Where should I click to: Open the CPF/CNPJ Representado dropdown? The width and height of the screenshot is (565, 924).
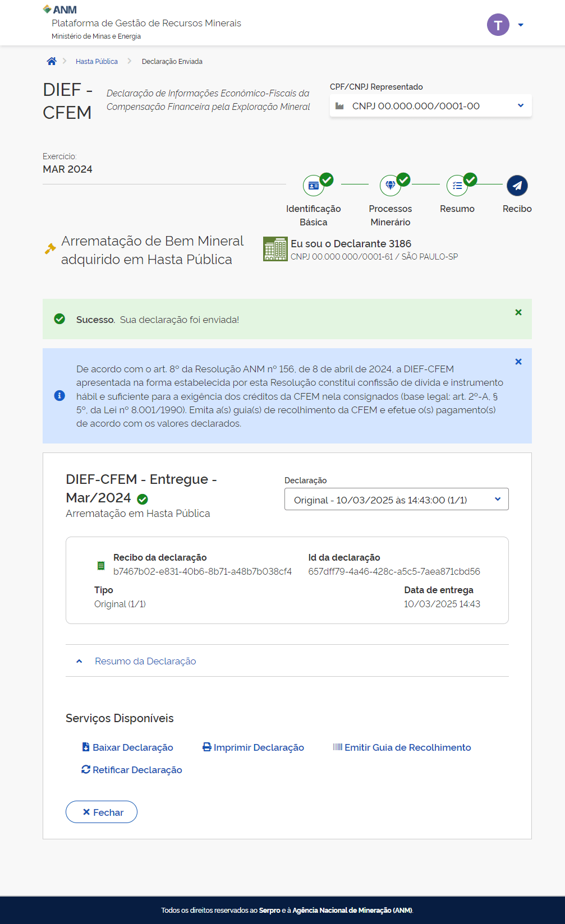tap(430, 106)
